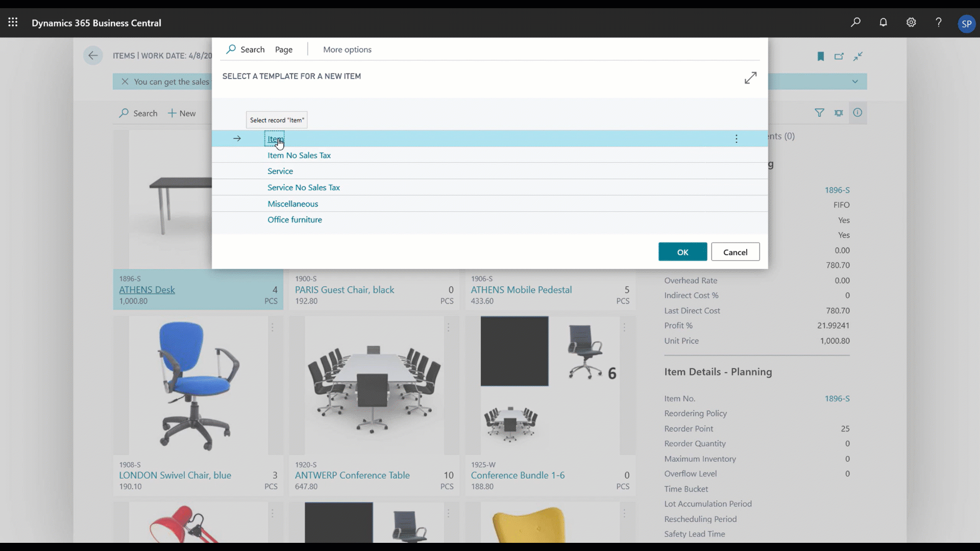Click the Reorder Point value 25
Screen dimensions: 980x551
[845, 429]
